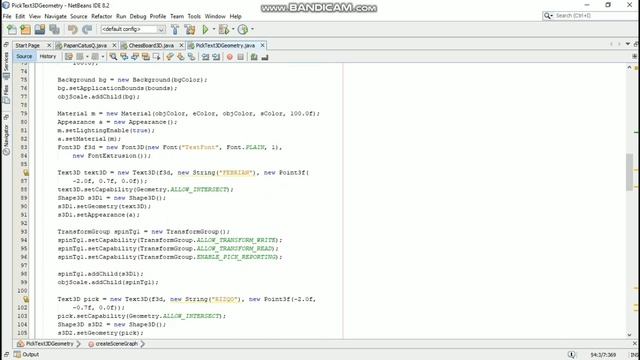Click the Find Selection magnifier icon
The height and width of the screenshot is (360, 640).
coord(113,57)
